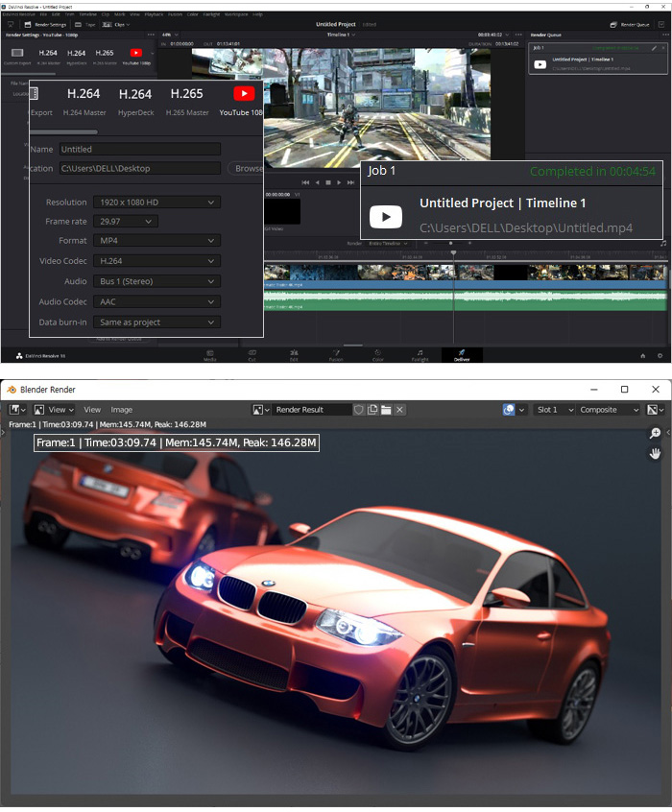Viewport: 672px width, 812px height.
Task: Open the Fusion menu in DaVinci menu bar
Action: tap(175, 14)
